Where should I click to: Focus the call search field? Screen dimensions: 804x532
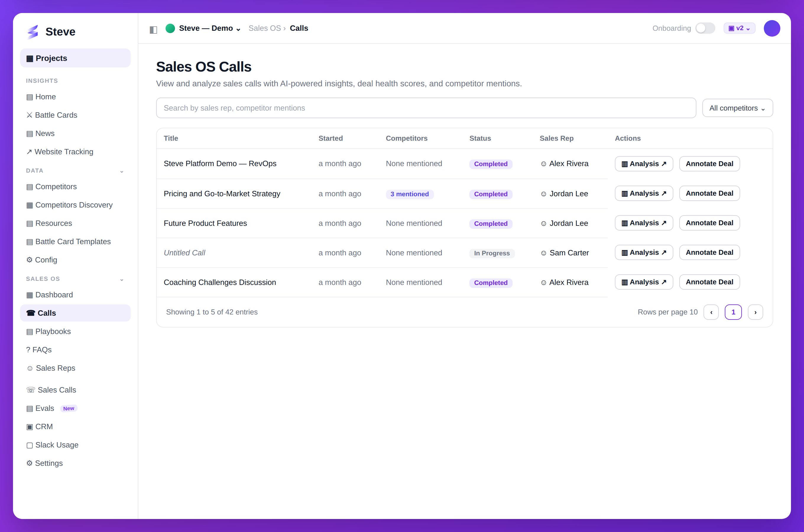[x=426, y=108]
